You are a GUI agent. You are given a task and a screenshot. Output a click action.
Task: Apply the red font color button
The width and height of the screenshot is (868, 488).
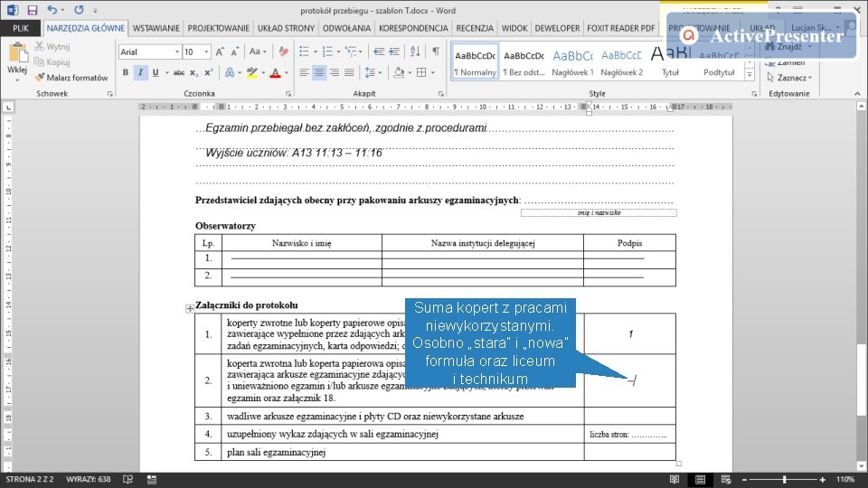point(275,72)
